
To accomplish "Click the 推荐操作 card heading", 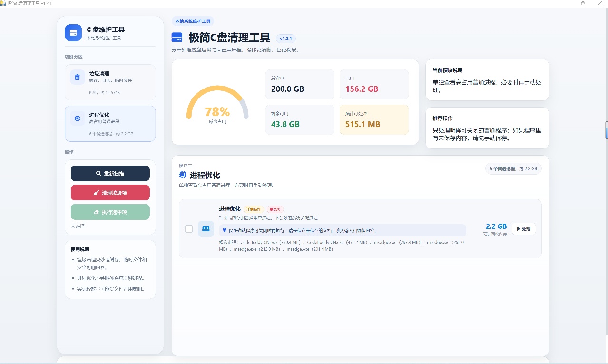I will [x=442, y=118].
